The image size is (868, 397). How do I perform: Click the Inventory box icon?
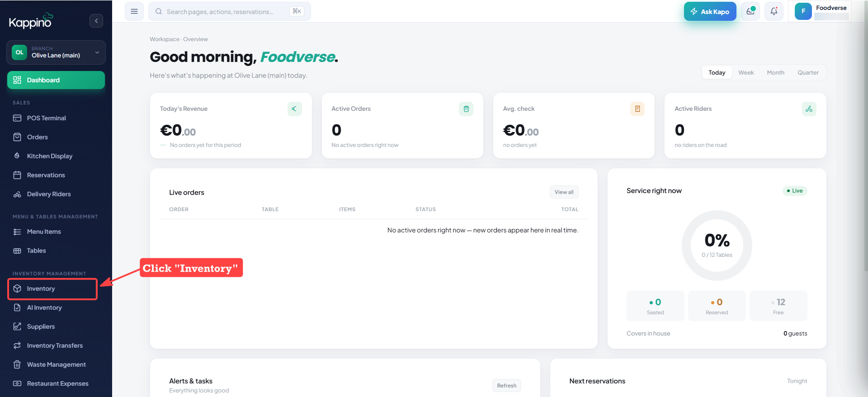point(17,288)
